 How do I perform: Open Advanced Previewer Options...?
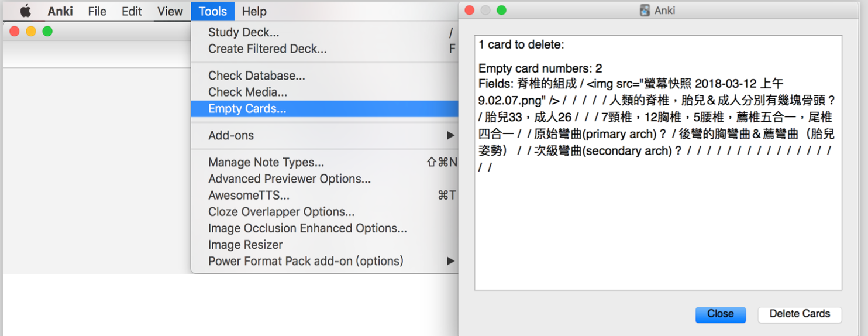click(x=325, y=179)
